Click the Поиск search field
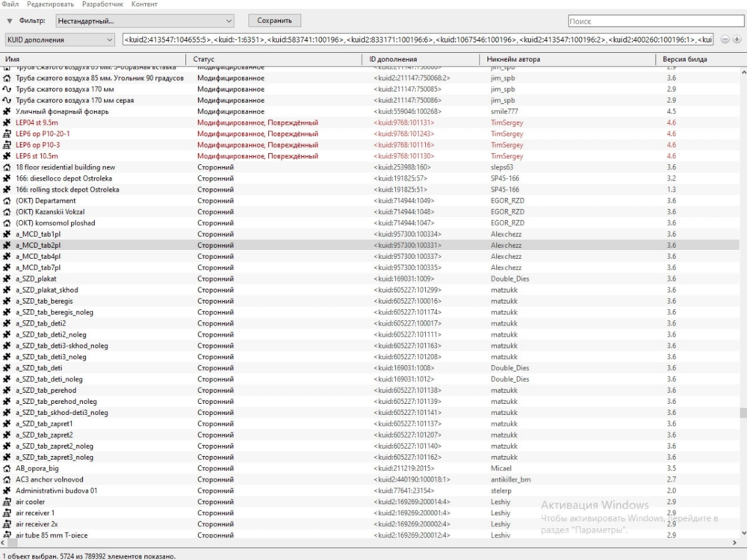The image size is (747, 560). point(656,21)
